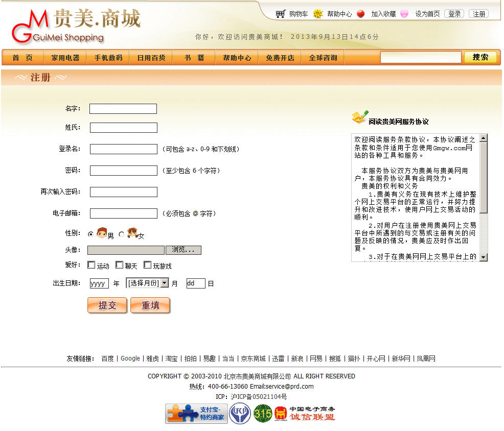Click the green 315 badge icon
Viewport: 504px width, 431px height.
pos(263,413)
